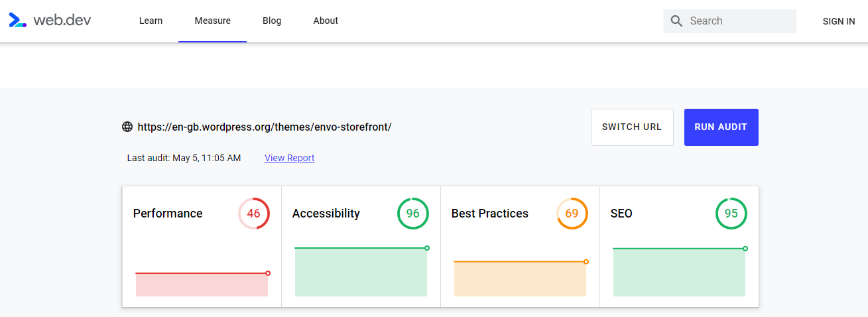Click the Best Practices score circle 69
This screenshot has height=317, width=868.
click(x=572, y=214)
